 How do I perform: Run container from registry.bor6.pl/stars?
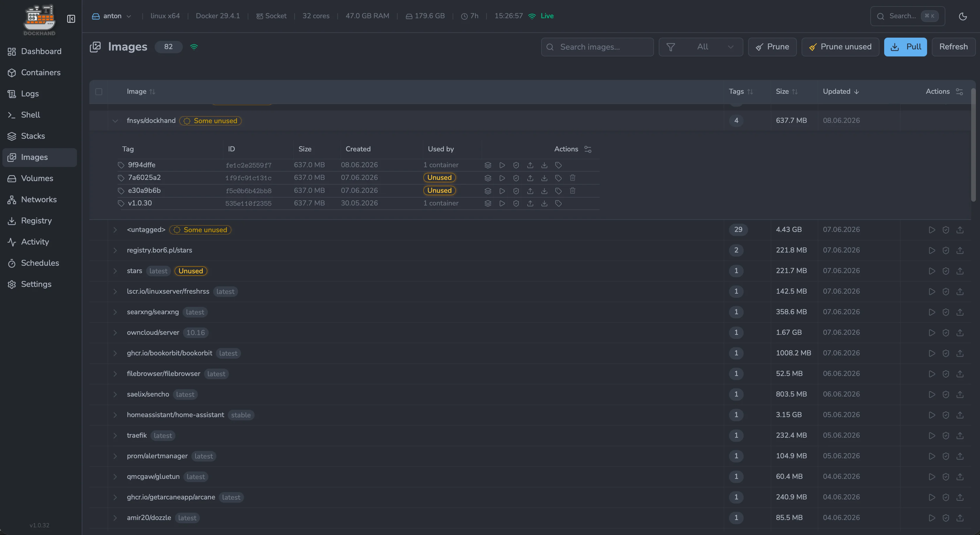(932, 250)
